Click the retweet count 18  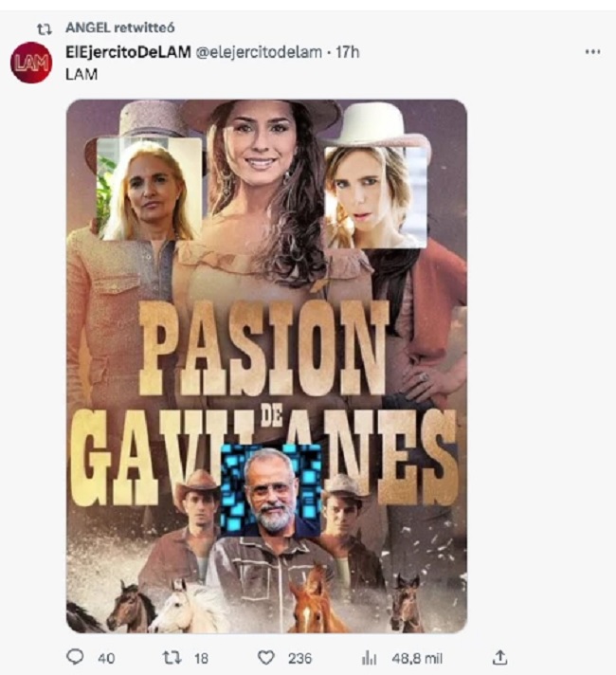[201, 658]
